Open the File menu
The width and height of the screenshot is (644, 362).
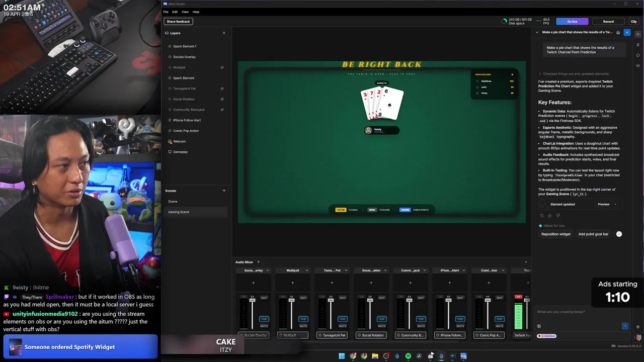coord(166,12)
